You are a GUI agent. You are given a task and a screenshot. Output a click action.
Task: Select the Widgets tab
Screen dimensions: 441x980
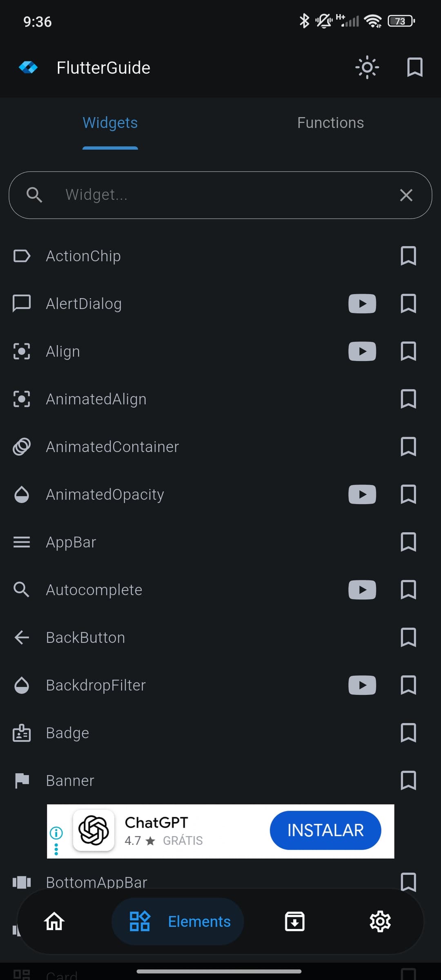pos(110,123)
